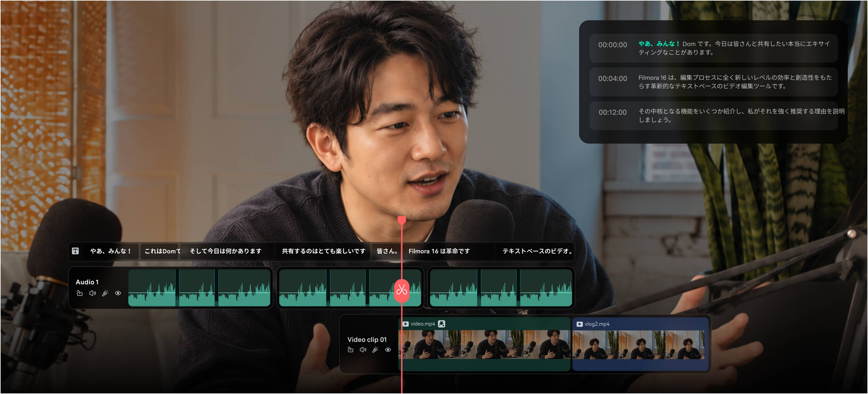Click the effect badge beside video.mp4
This screenshot has width=868, height=394.
[x=441, y=324]
